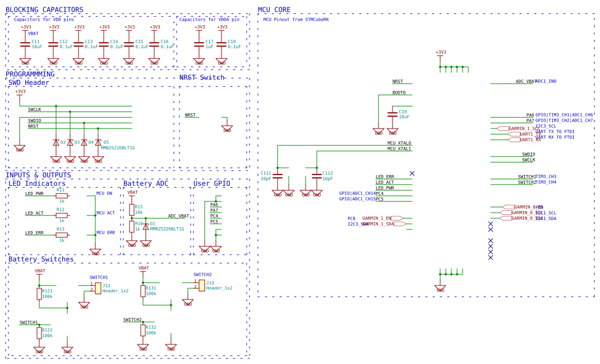Select 'Capacitors for VDDA pin' note
The width and height of the screenshot is (600, 364).
click(x=209, y=20)
